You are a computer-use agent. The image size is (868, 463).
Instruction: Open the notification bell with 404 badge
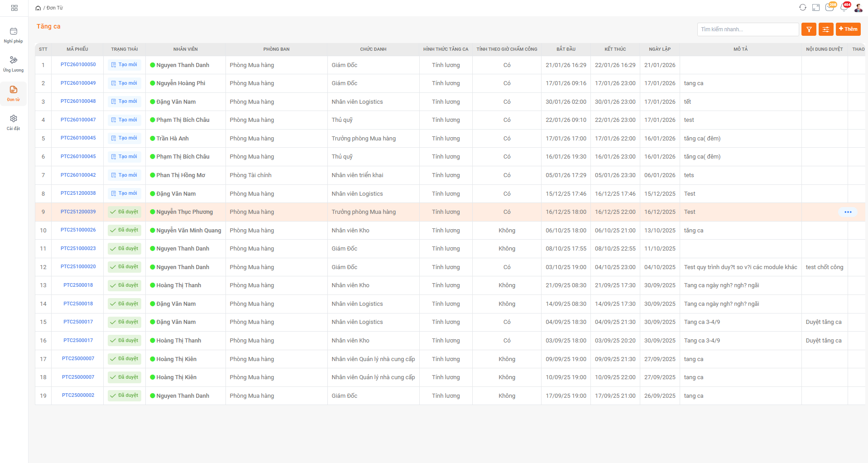coord(844,7)
